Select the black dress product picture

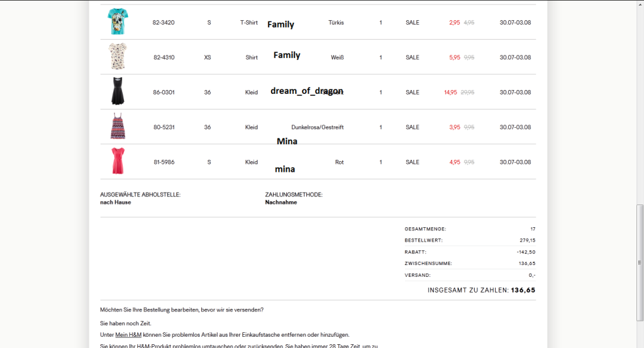click(117, 92)
